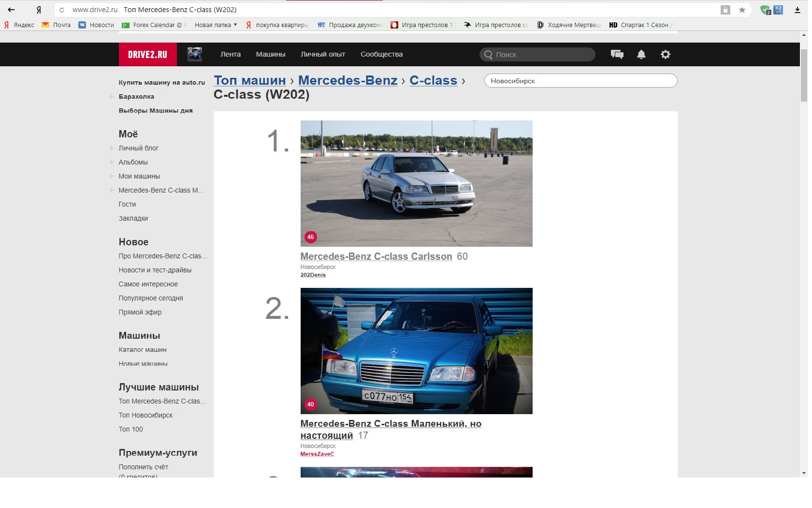Click the Новосибирск city filter field

tap(580, 81)
